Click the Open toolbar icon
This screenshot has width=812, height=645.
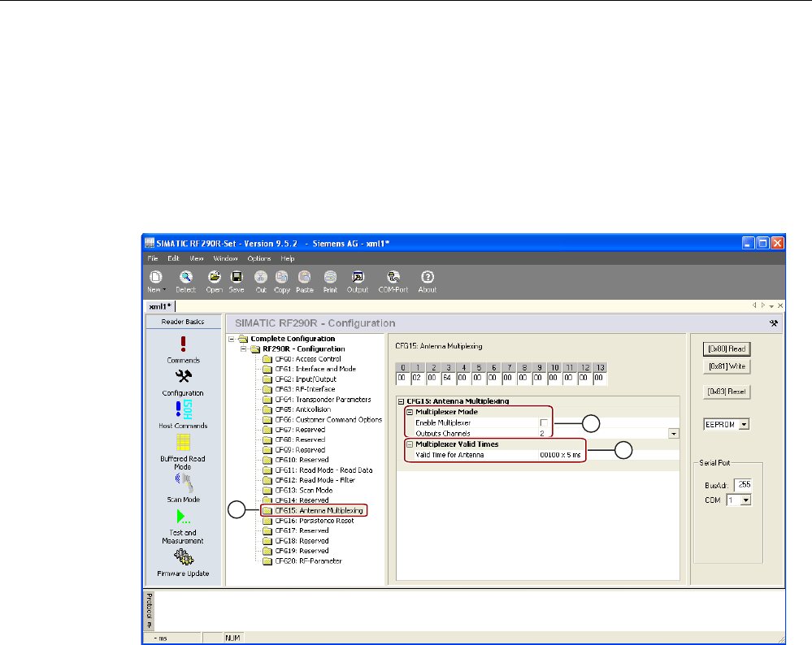pyautogui.click(x=214, y=277)
